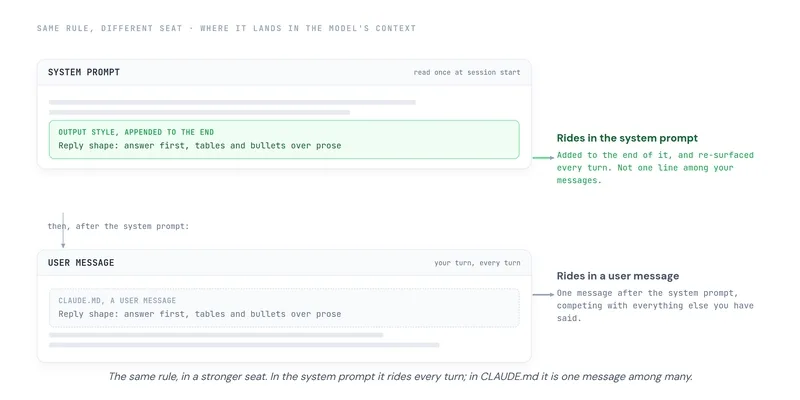The height and width of the screenshot is (400, 800).
Task: Click the reply shape rule in green box
Action: (x=199, y=145)
